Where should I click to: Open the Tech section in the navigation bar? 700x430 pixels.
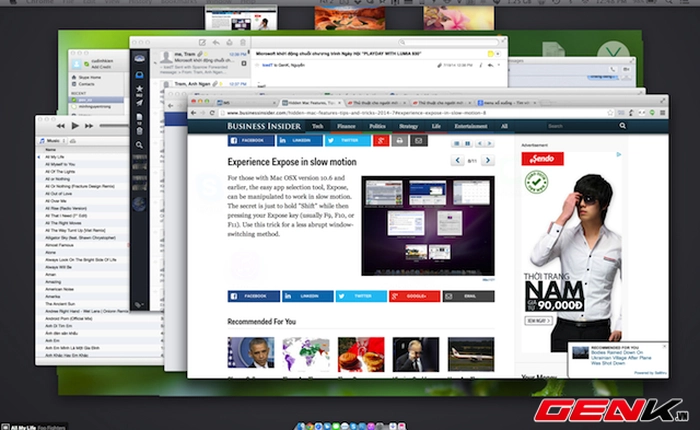click(317, 127)
